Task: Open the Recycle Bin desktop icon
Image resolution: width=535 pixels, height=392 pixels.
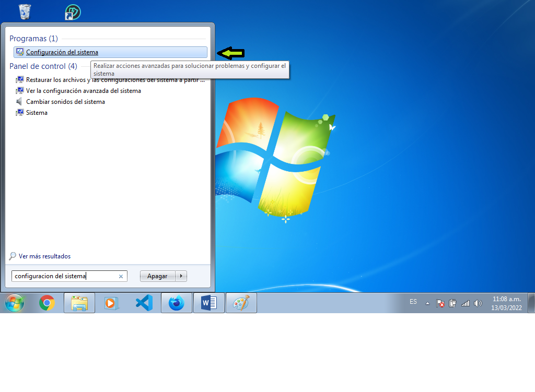Action: click(25, 11)
